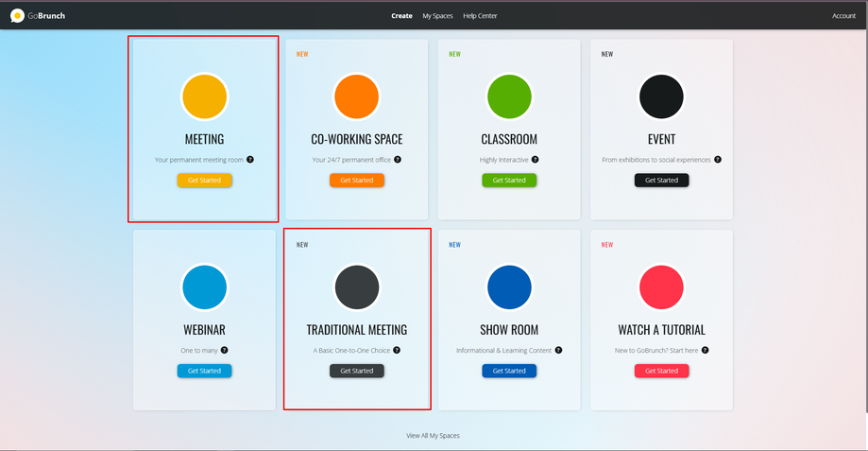Click the black Event circle icon
Screen dimensions: 868x451
click(x=661, y=97)
